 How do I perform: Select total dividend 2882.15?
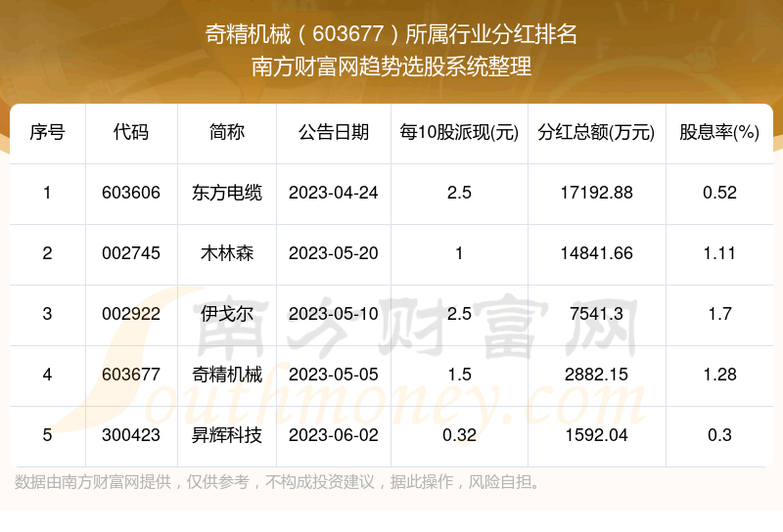coord(596,375)
